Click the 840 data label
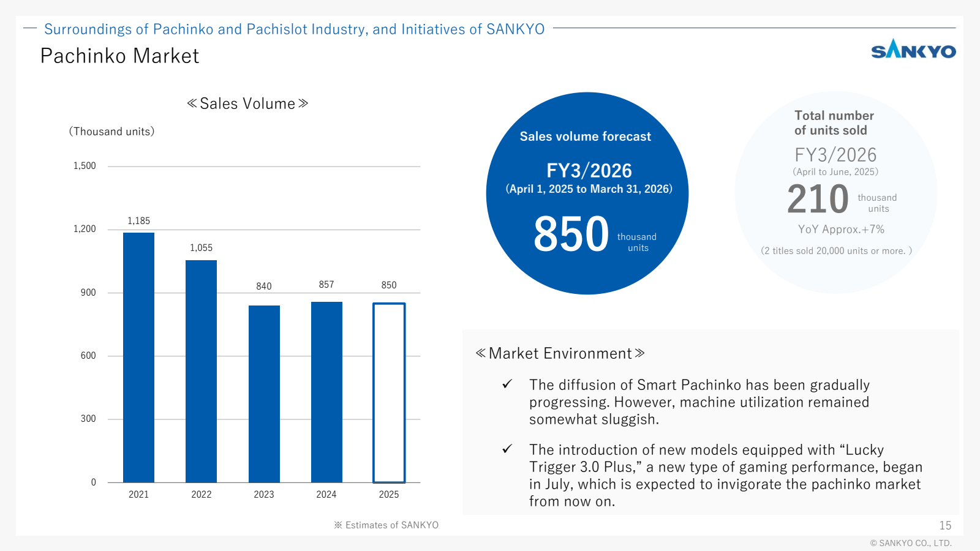 [264, 287]
